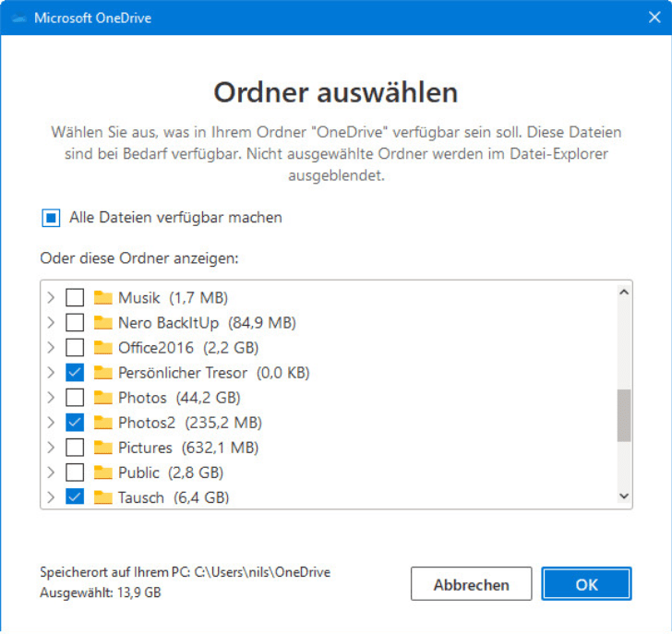
Task: Uncheck the Persönlicher Tresor checkbox
Action: click(x=75, y=372)
